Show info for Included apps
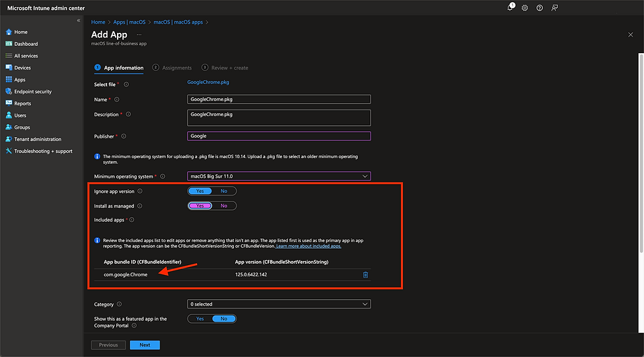 [132, 220]
